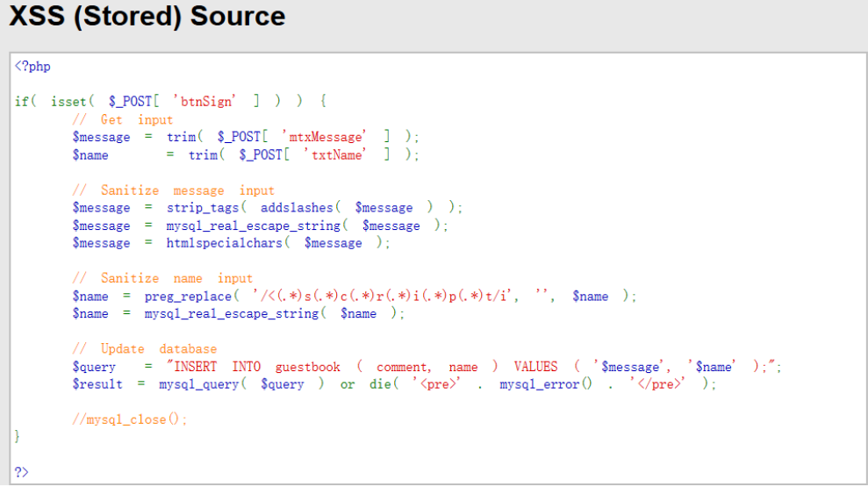This screenshot has height=487, width=868.
Task: Click the closing ?> tag
Action: [x=21, y=471]
